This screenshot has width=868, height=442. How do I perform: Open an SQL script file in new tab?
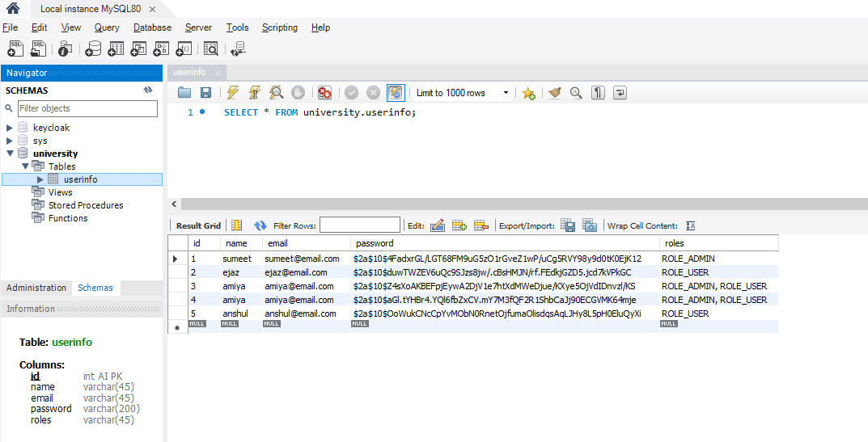tap(38, 48)
